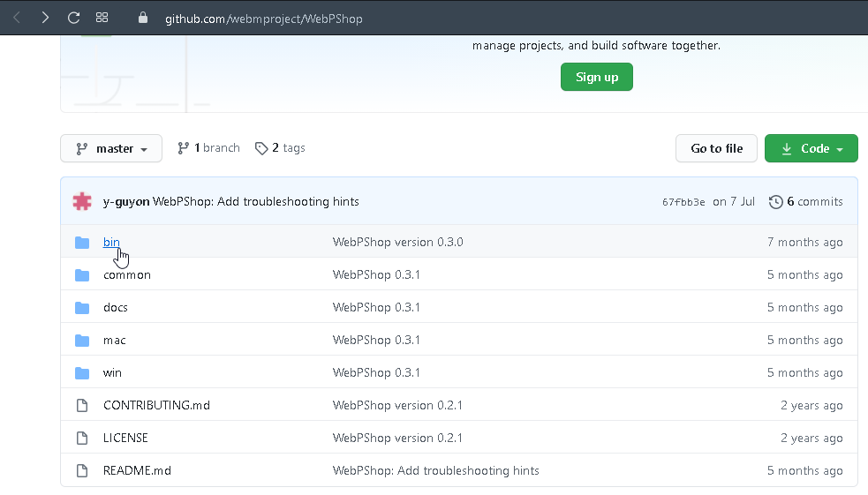Click the folder icon for mac
Image resolution: width=868 pixels, height=495 pixels.
(82, 340)
